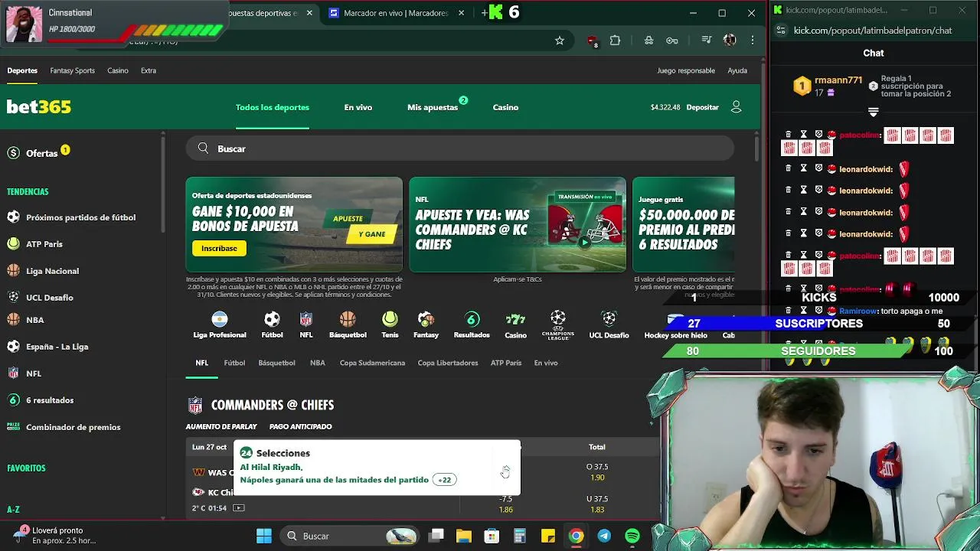This screenshot has height=551, width=980.
Task: Open Sticky Notes from the taskbar
Action: [548, 536]
